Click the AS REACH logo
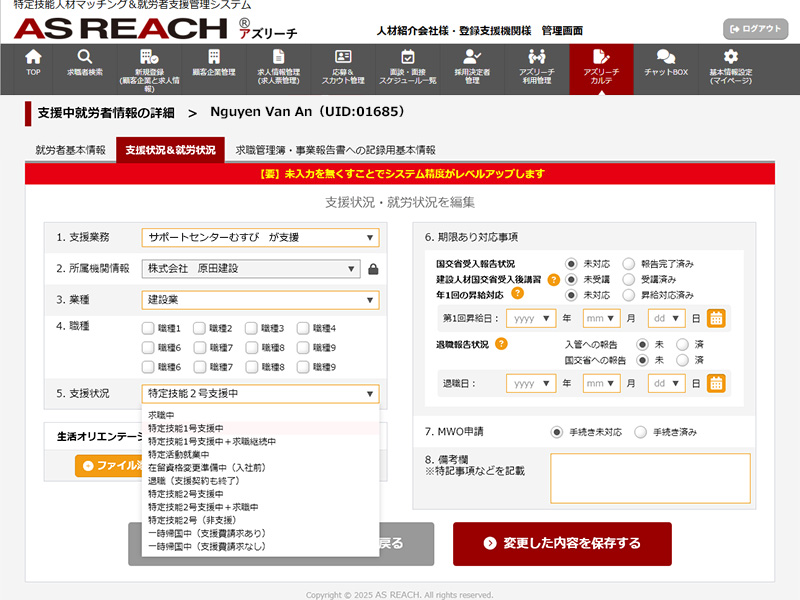The height and width of the screenshot is (600, 800). 121,29
